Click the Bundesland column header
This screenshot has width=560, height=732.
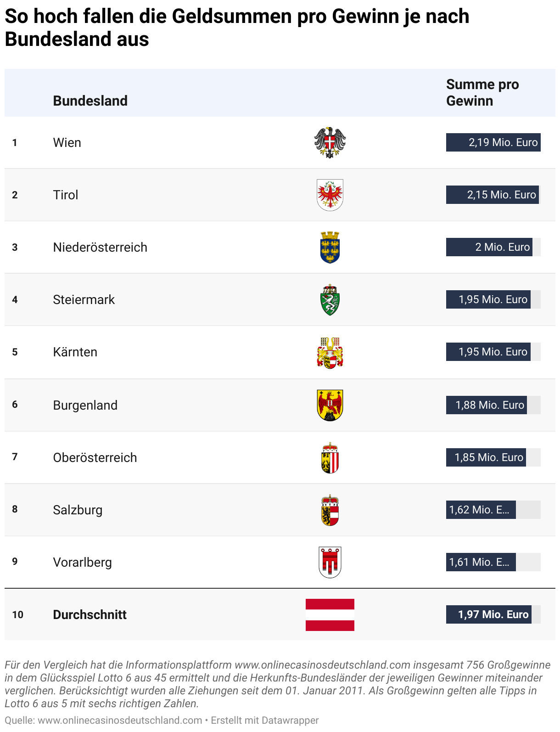click(x=90, y=101)
